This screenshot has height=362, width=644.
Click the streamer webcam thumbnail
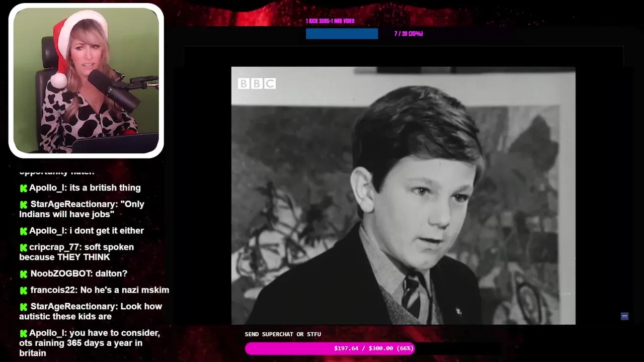pyautogui.click(x=86, y=80)
